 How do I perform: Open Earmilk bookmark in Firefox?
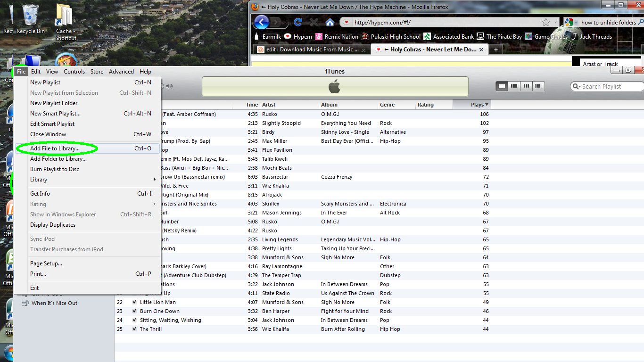point(267,36)
